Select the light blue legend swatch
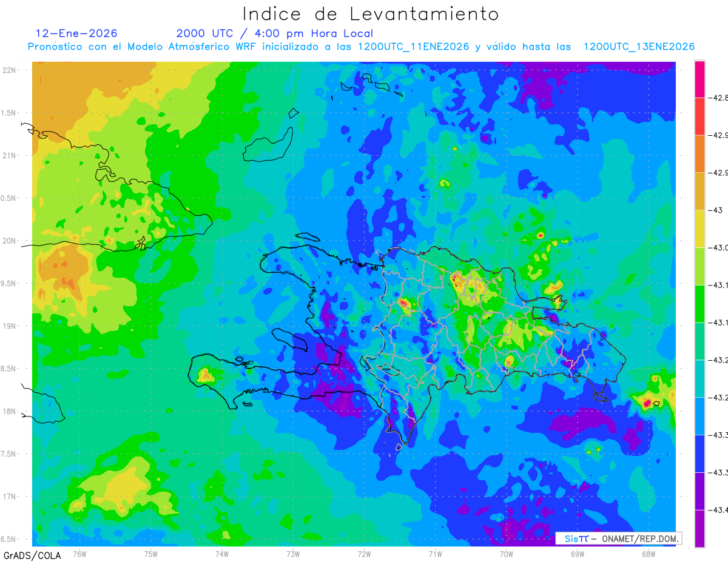This screenshot has height=562, width=728. pos(699,416)
